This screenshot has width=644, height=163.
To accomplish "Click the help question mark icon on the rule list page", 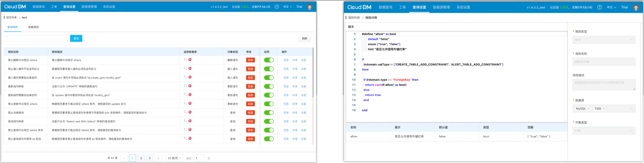I will coord(276,7).
